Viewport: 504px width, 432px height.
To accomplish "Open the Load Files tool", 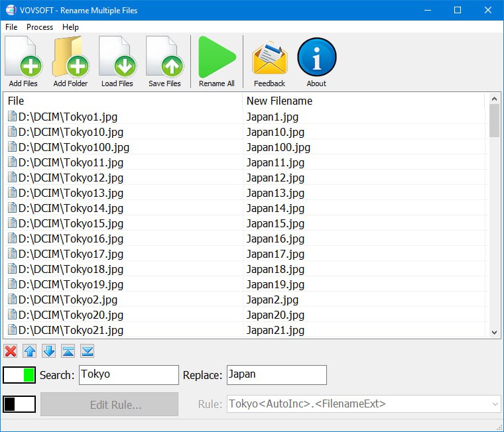I will (117, 61).
